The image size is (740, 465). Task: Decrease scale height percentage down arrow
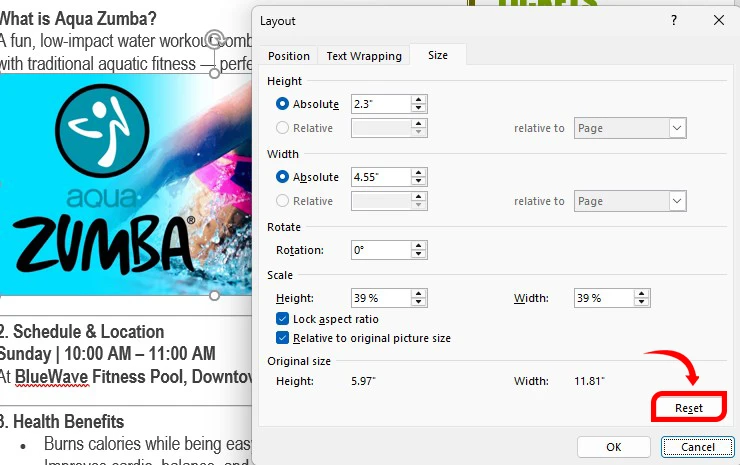(x=419, y=303)
